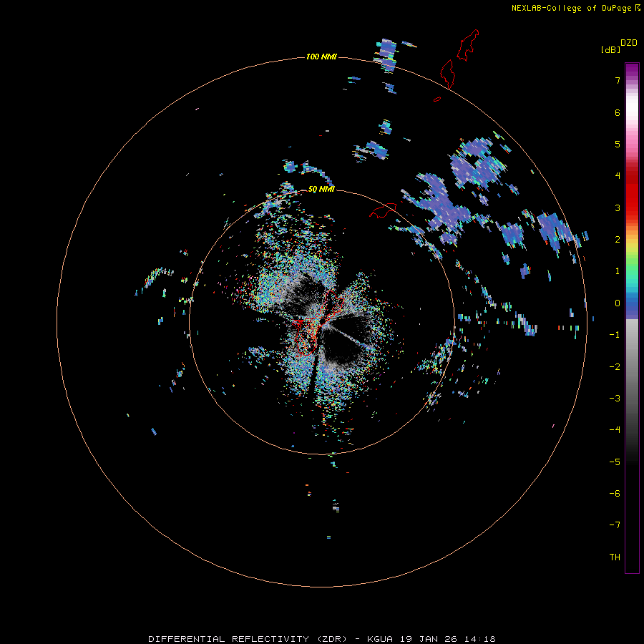Click the -1 value on the color scale
Screen dimensions: 644x644
click(615, 335)
